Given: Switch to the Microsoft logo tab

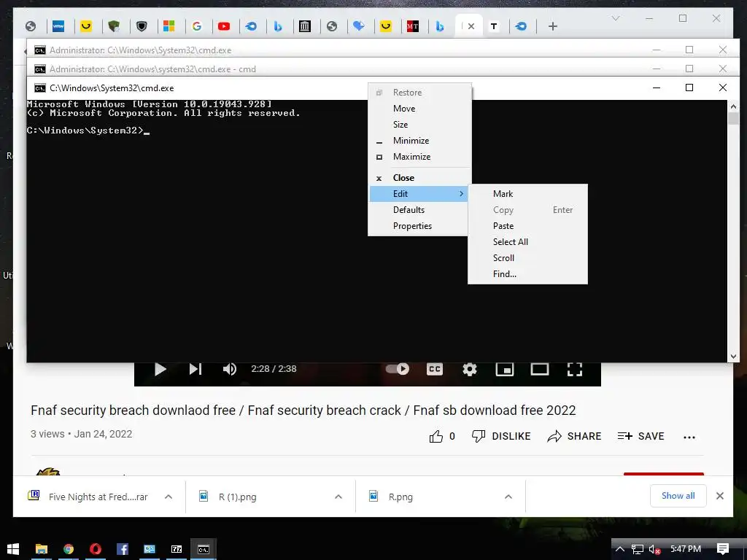Looking at the screenshot, I should point(169,26).
